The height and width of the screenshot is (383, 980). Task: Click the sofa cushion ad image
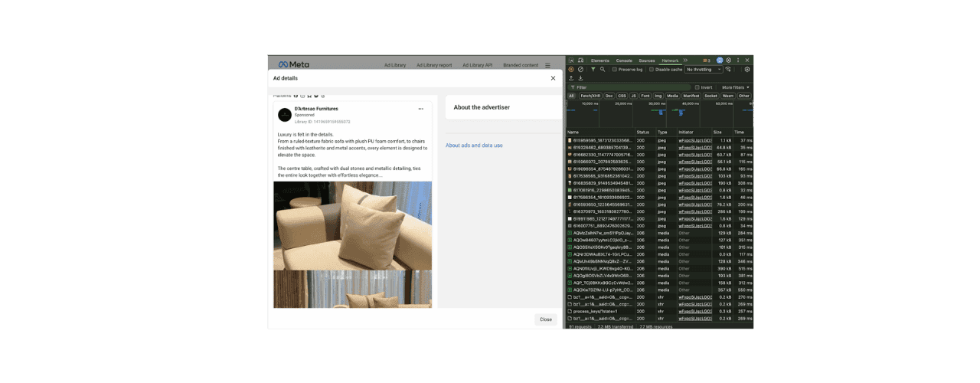(353, 225)
